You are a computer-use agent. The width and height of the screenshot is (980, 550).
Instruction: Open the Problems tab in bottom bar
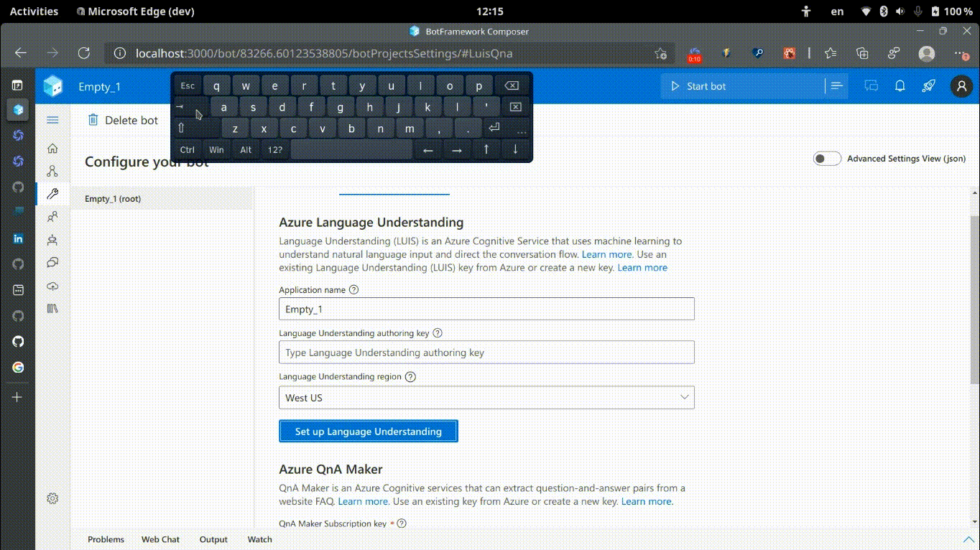pos(106,539)
